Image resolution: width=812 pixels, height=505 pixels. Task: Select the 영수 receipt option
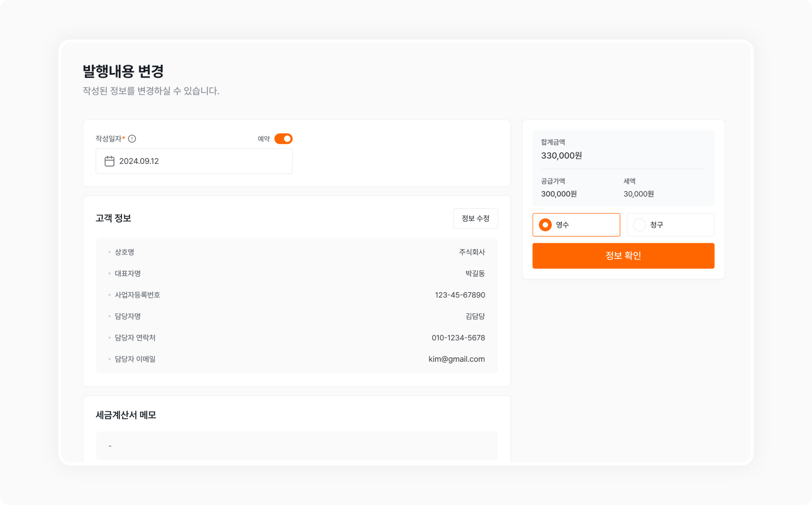[x=576, y=225]
